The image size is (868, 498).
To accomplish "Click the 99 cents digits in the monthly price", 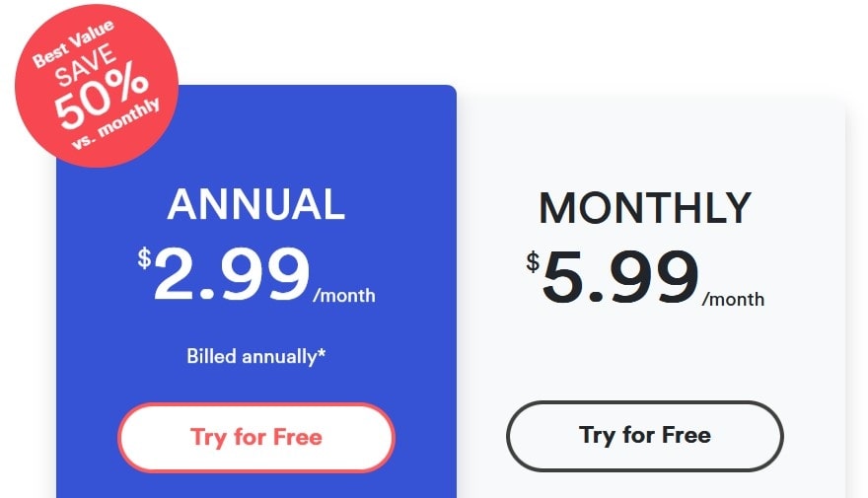I will point(654,277).
